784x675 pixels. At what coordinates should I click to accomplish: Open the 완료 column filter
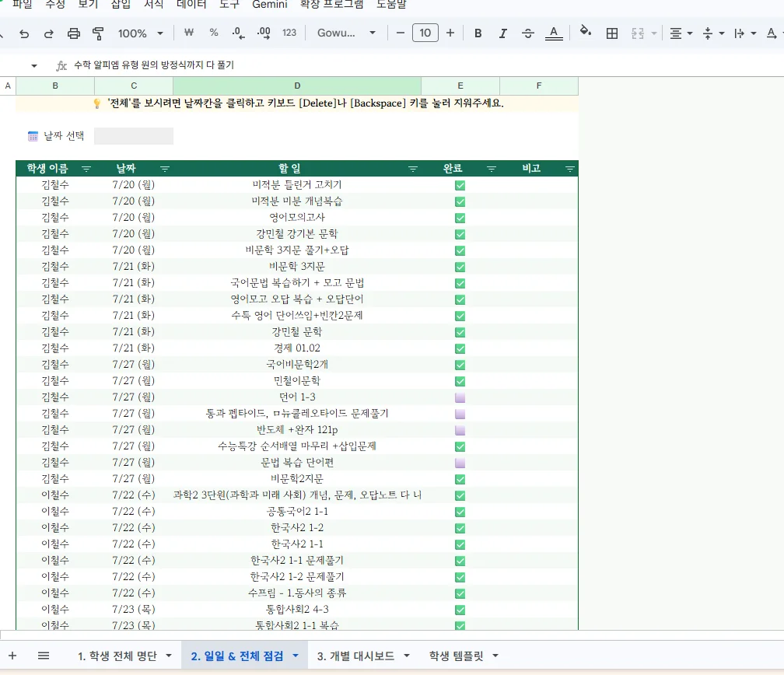coord(492,169)
